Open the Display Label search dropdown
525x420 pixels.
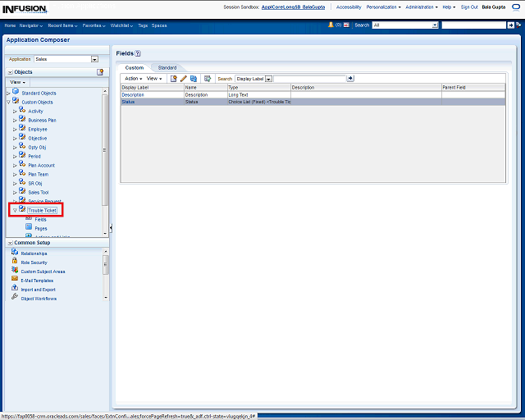(268, 79)
